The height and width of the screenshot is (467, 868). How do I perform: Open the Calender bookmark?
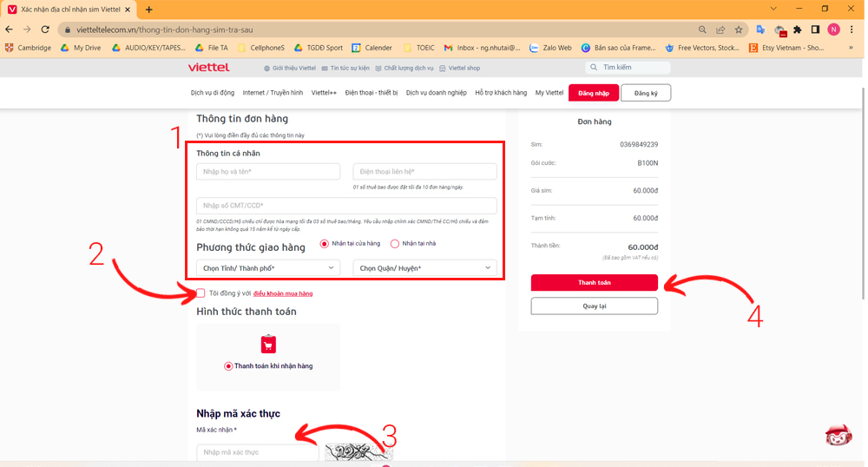(372, 48)
